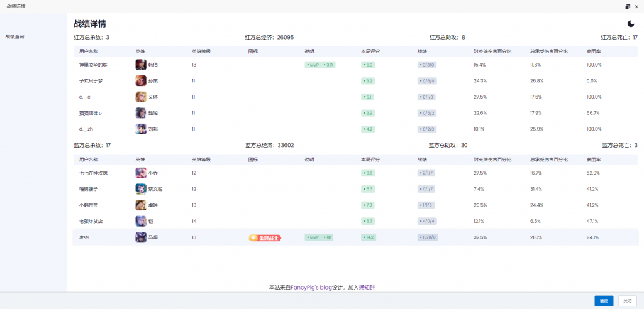Click the 2/1/7 record tag
Screen dimensions: 644x309
[427, 173]
